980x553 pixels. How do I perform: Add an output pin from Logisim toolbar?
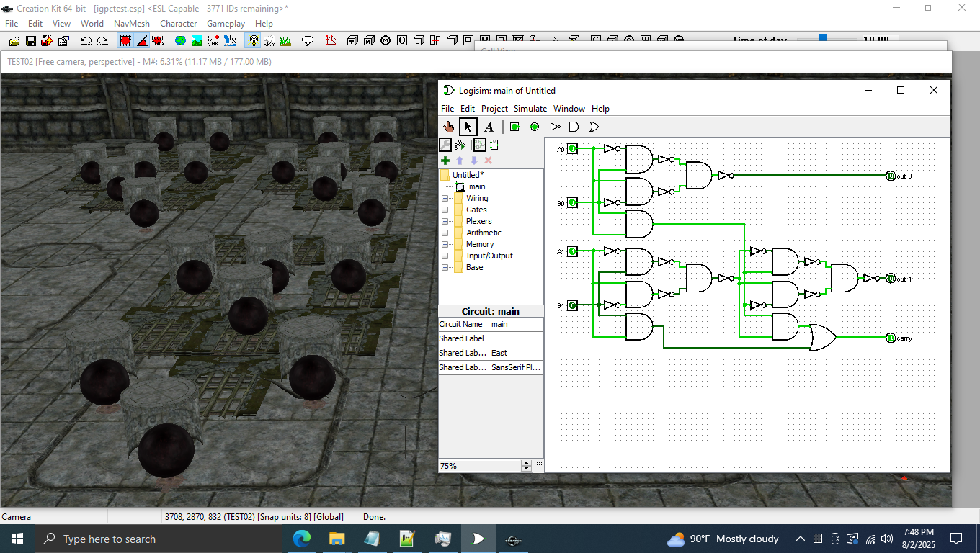535,127
